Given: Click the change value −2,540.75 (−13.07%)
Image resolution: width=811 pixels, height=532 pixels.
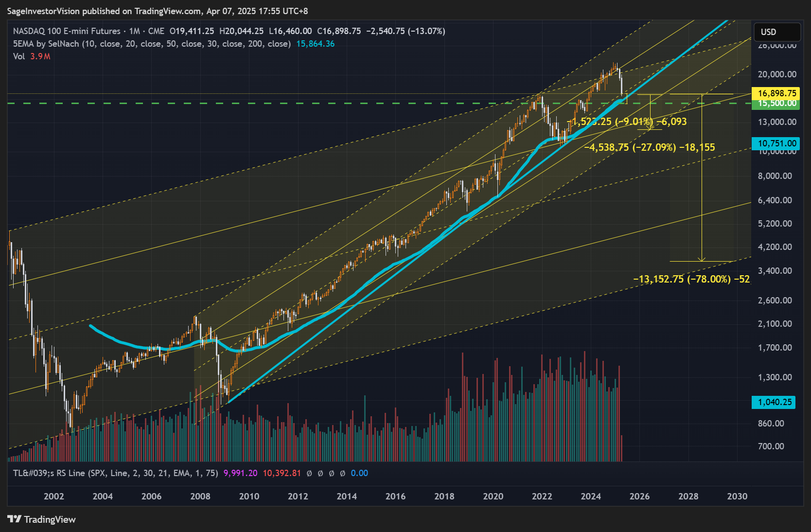Looking at the screenshot, I should pyautogui.click(x=405, y=31).
